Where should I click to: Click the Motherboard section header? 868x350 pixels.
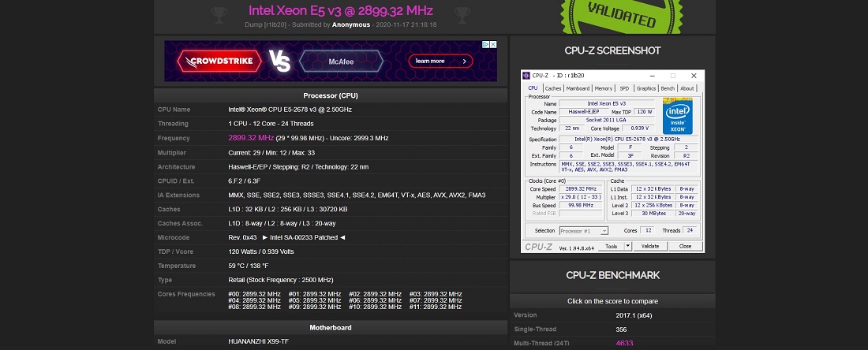coord(331,328)
